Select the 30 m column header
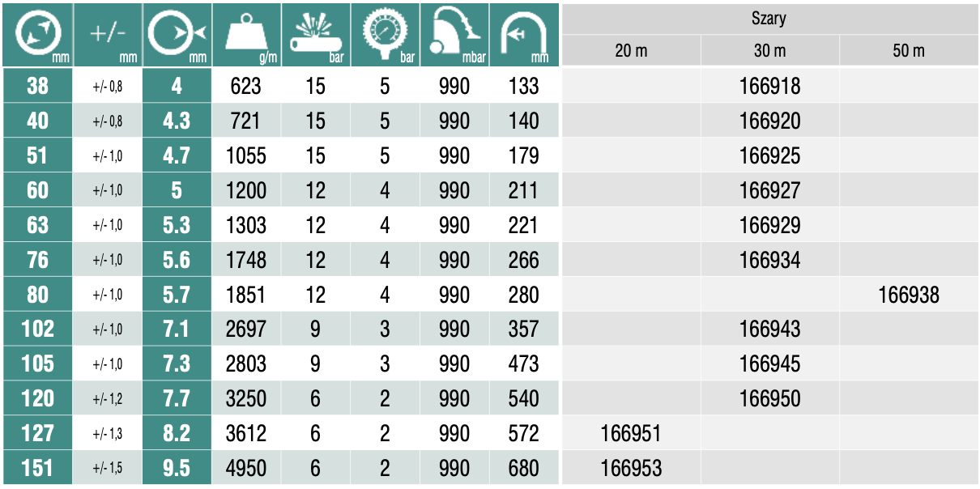 coord(769,51)
